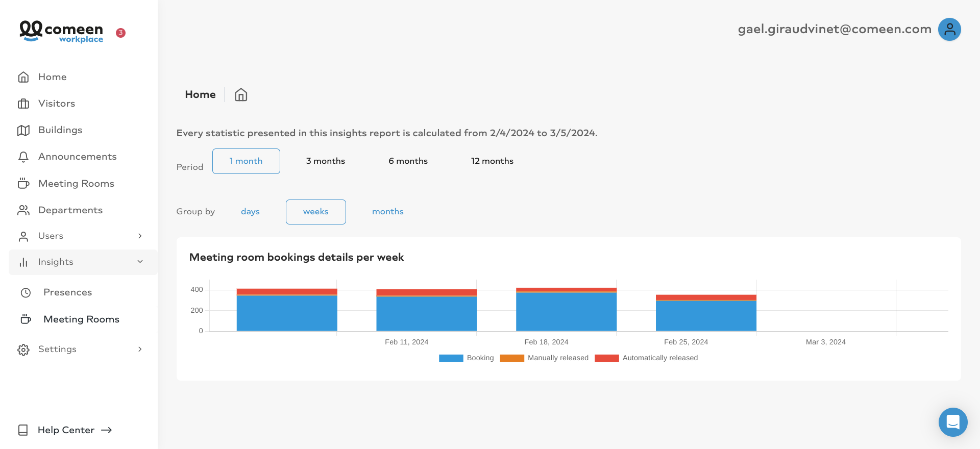This screenshot has height=449, width=980.
Task: Select the 6 months period
Action: 408,161
